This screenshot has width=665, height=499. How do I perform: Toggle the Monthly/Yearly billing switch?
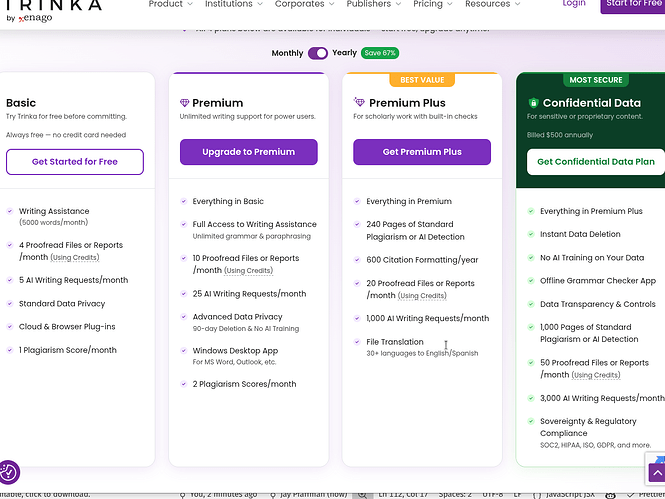318,53
